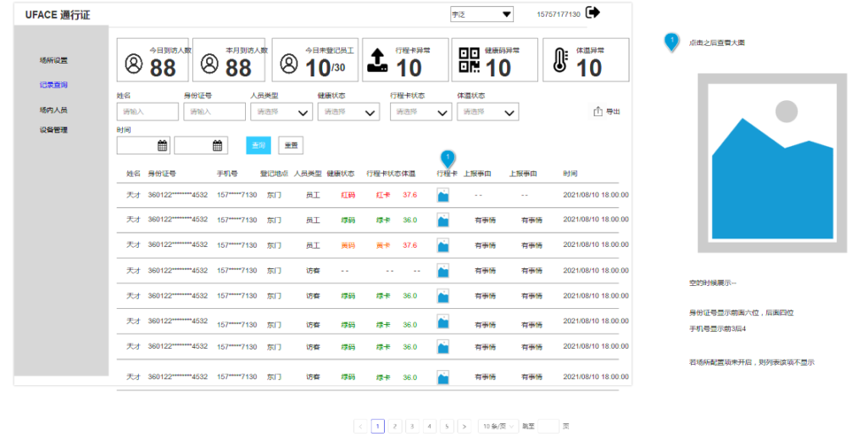
Task: Click the large itinerary card preview image
Action: coord(772,163)
